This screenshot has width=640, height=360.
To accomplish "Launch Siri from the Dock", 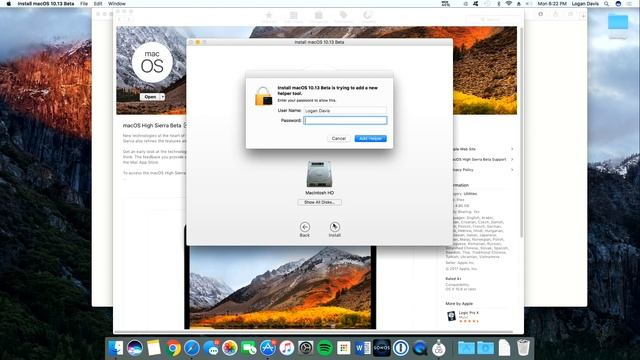I will (135, 348).
